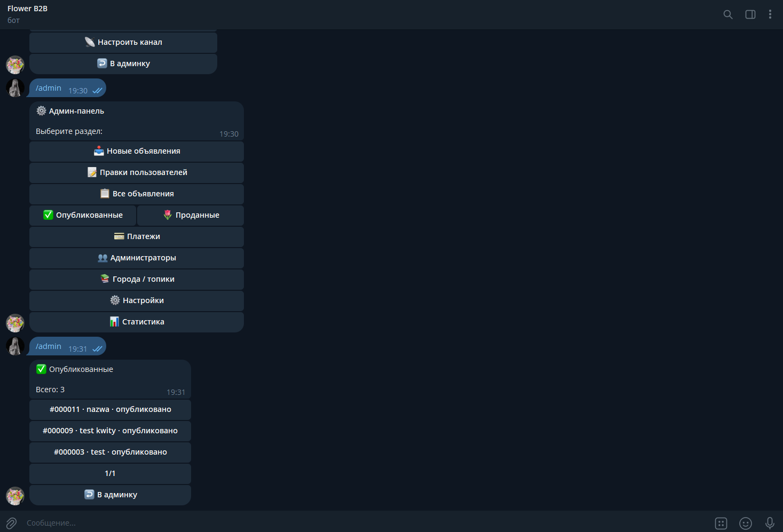783x532 pixels.
Task: Open the Настройки button
Action: pyautogui.click(x=137, y=300)
